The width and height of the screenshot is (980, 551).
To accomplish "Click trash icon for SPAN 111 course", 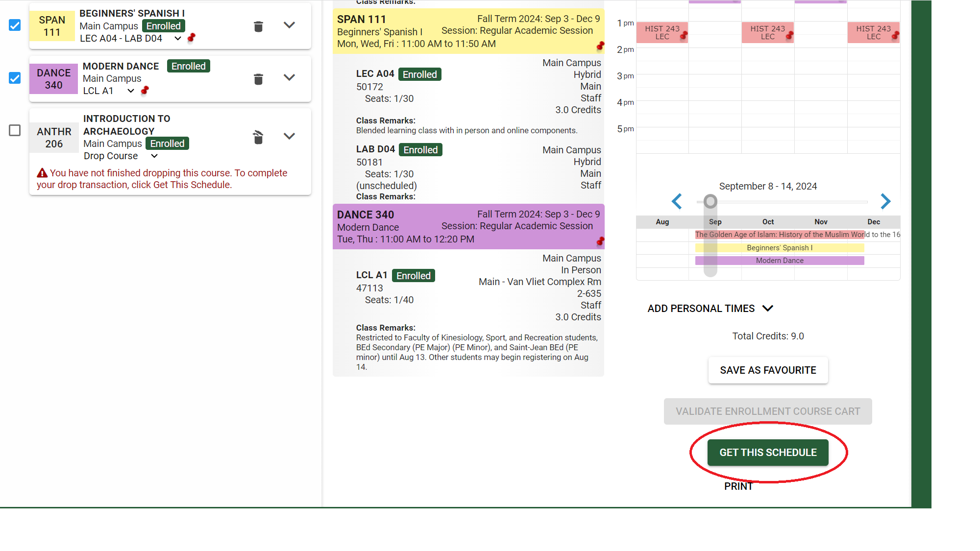I will [258, 26].
